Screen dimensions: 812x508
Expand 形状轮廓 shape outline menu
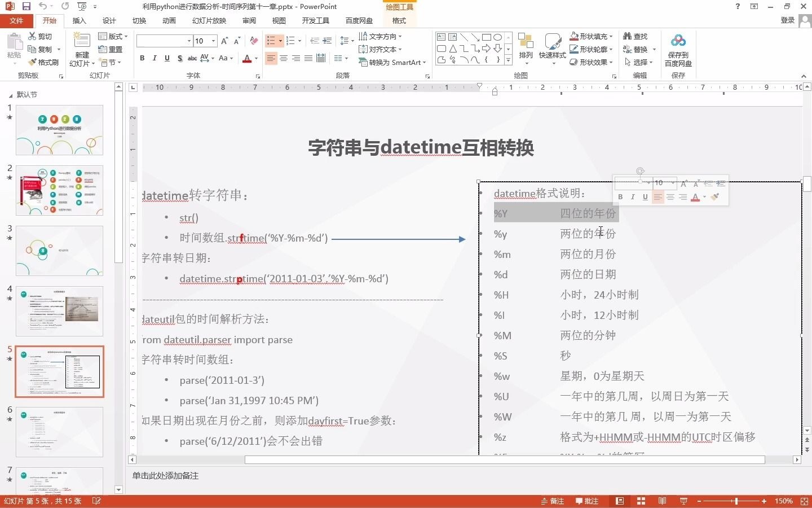point(591,49)
